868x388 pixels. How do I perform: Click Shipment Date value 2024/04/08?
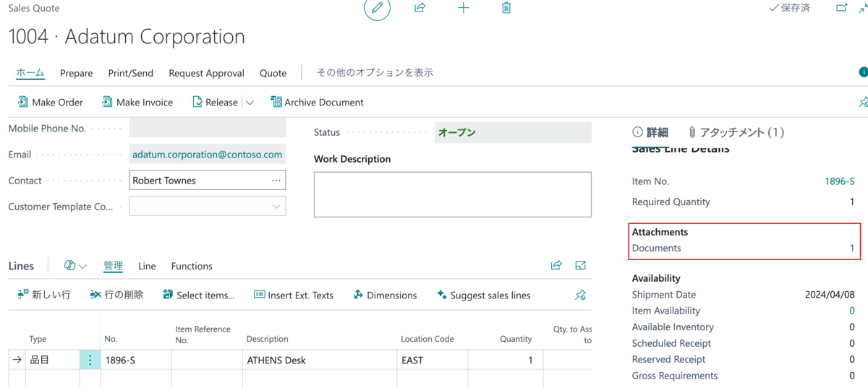(830, 295)
